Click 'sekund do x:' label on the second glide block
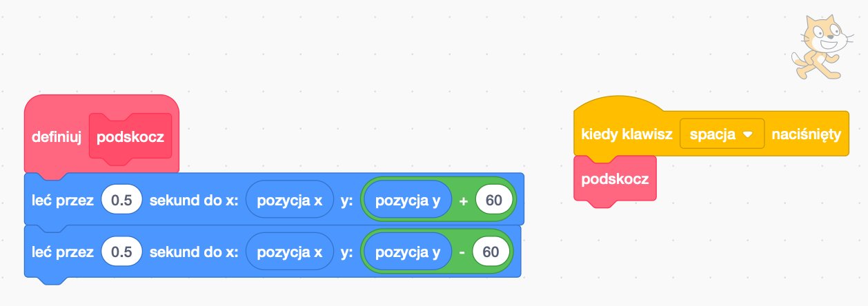Screen dimensions: 868x306 (x=194, y=252)
